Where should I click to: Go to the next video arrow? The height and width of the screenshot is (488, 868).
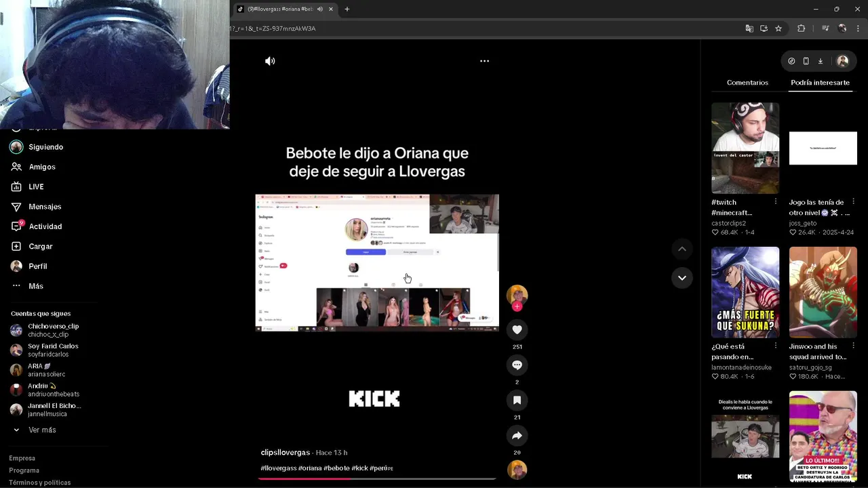point(682,278)
